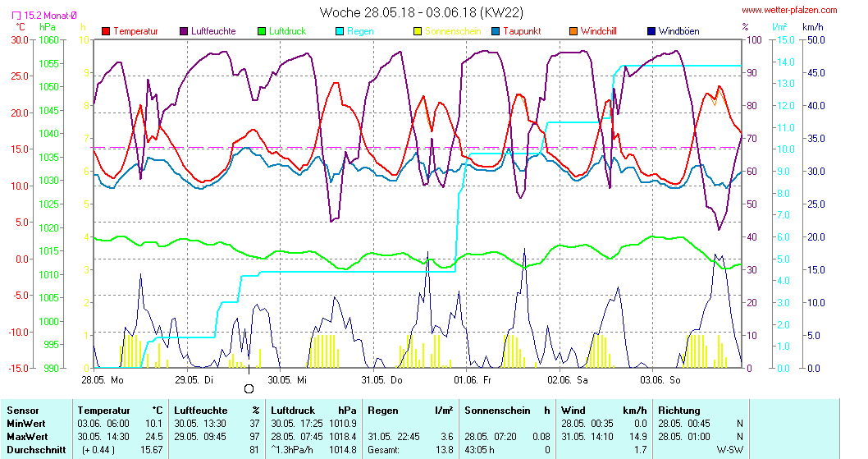Image resolution: width=868 pixels, height=459 pixels.
Task: Click the wind direction W-SW
Action: (730, 450)
